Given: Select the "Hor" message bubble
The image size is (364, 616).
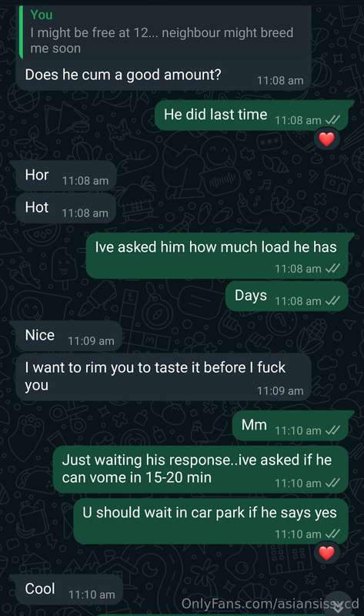Looking at the screenshot, I should [63, 176].
